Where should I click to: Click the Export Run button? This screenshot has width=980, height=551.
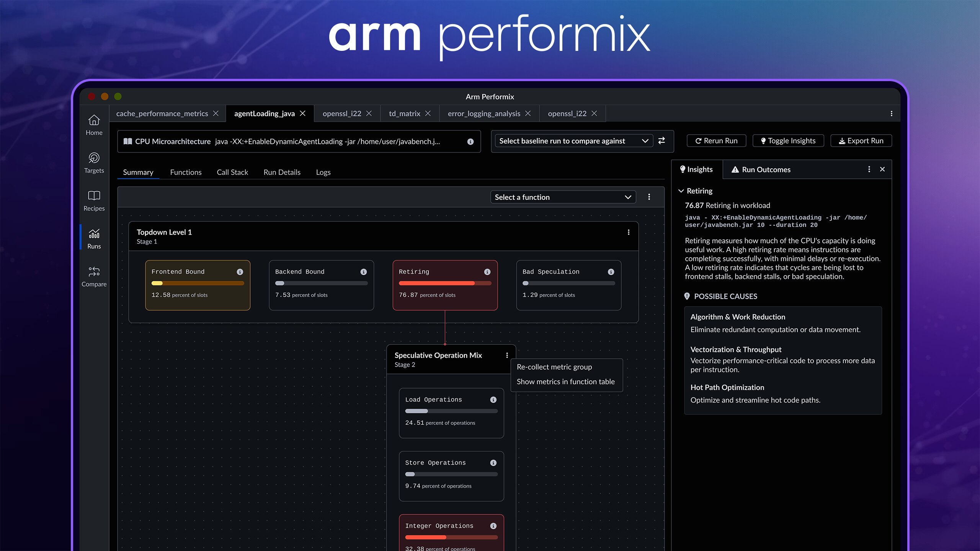click(861, 141)
